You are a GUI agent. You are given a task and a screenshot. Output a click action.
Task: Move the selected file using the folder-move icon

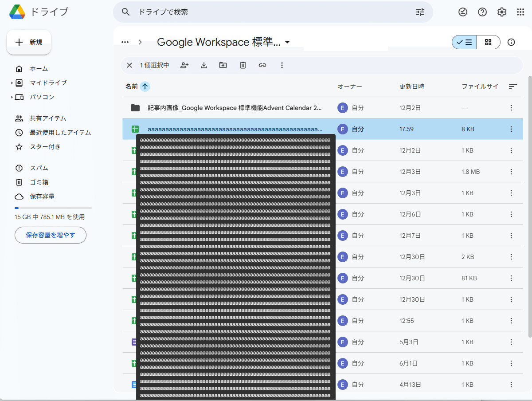(223, 65)
